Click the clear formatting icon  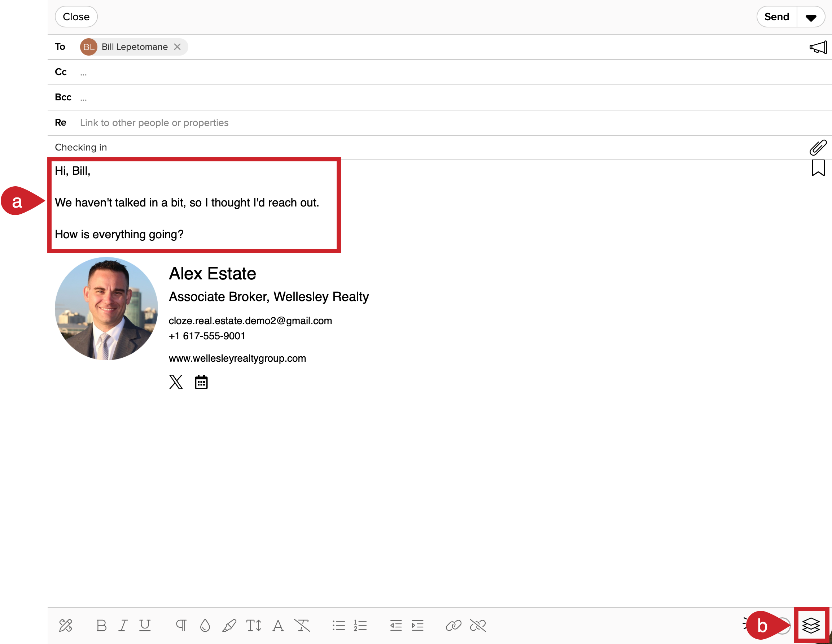point(302,625)
